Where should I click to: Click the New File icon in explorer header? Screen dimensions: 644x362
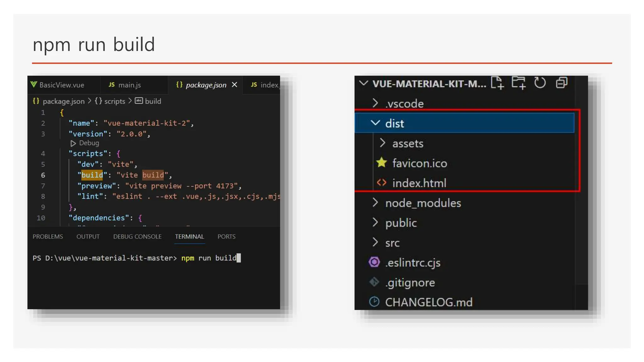[x=497, y=83]
